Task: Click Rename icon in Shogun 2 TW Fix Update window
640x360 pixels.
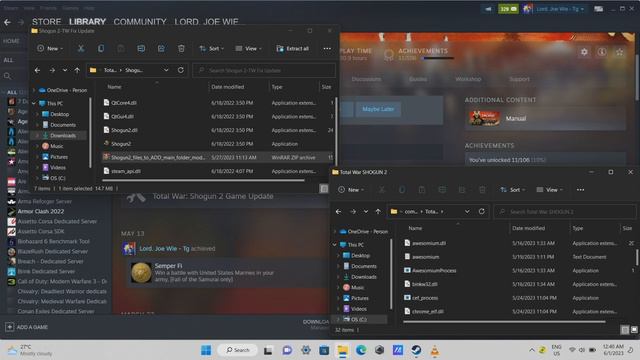Action: point(141,49)
